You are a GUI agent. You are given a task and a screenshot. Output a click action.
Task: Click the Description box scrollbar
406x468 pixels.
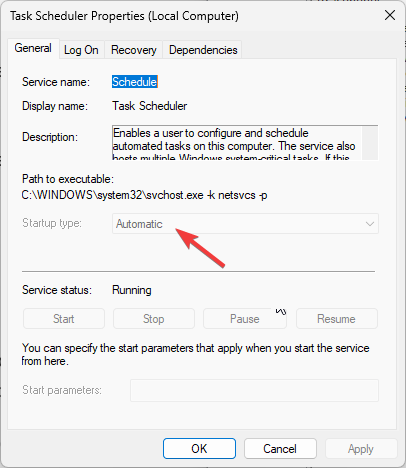pyautogui.click(x=370, y=143)
